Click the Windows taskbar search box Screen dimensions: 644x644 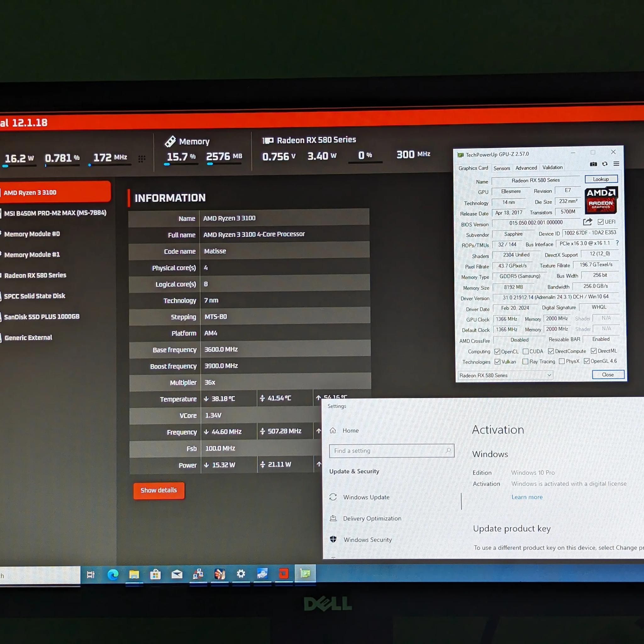(40, 575)
